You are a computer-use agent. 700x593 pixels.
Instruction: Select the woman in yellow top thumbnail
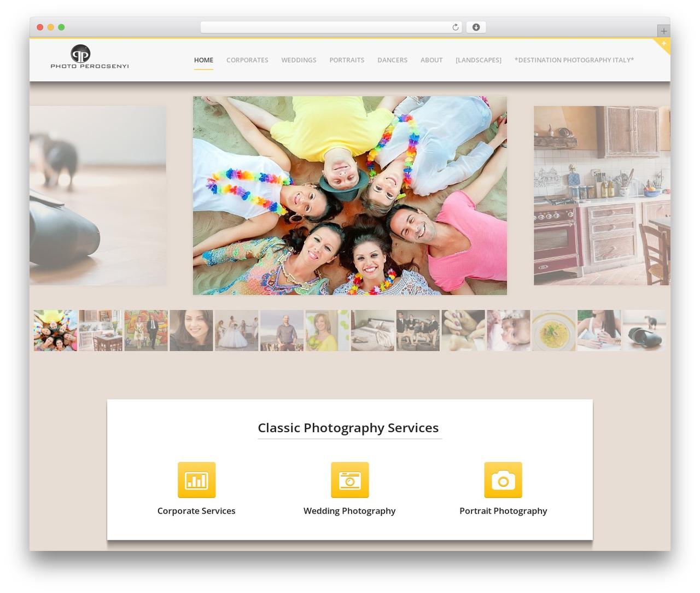pos(327,330)
